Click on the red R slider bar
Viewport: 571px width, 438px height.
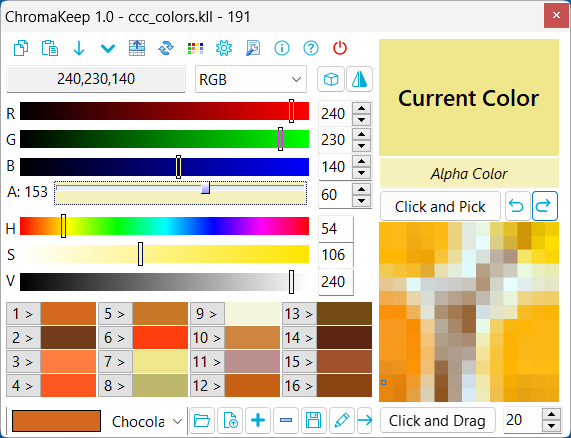(164, 111)
